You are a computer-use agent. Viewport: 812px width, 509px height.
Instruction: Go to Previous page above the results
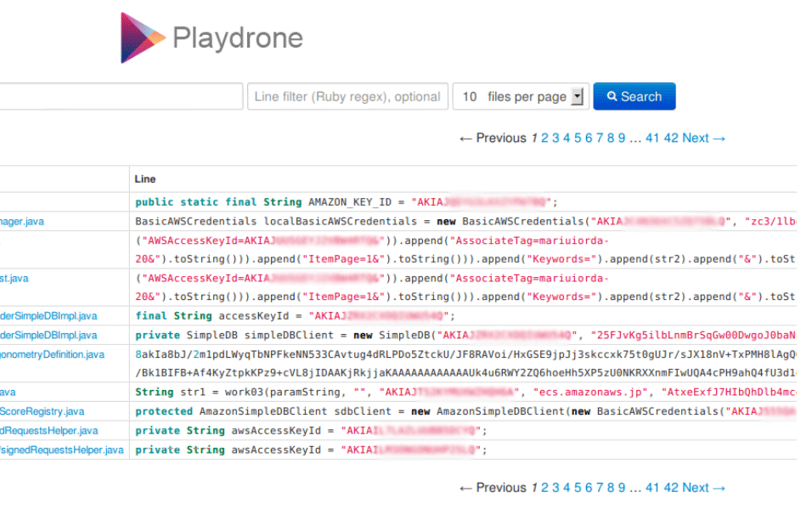click(493, 139)
